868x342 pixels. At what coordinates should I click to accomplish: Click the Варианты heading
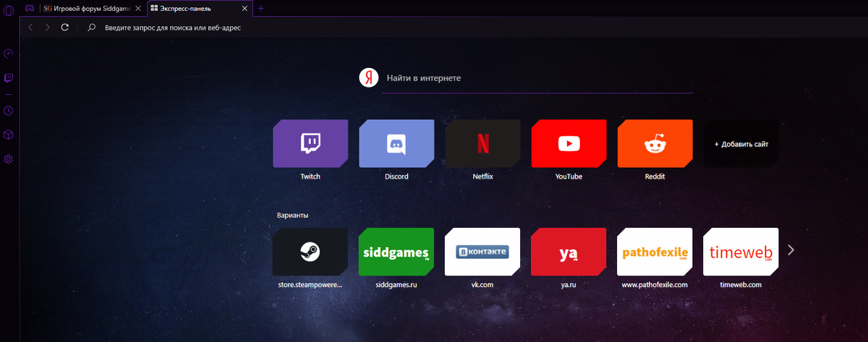pyautogui.click(x=292, y=215)
